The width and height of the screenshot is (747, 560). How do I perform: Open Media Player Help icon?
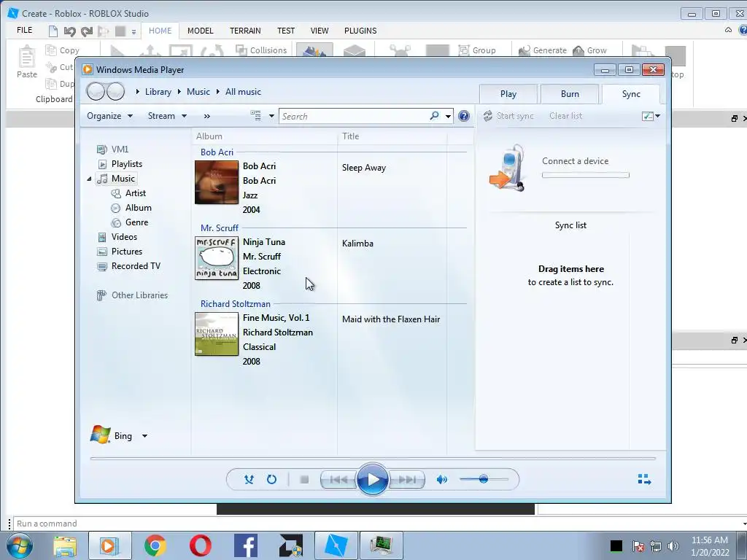click(463, 116)
